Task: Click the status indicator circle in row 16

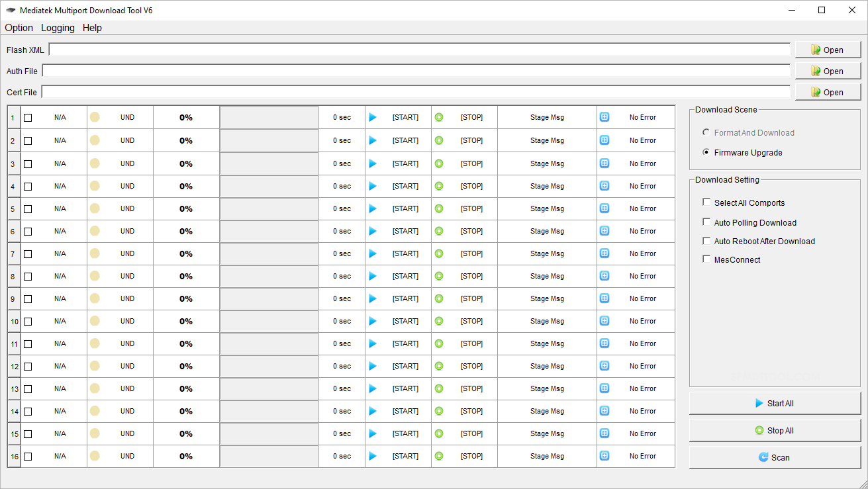Action: point(95,456)
